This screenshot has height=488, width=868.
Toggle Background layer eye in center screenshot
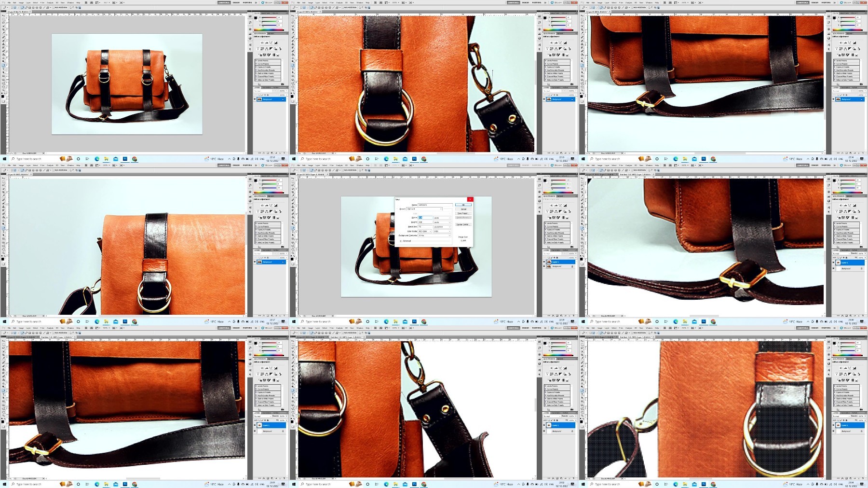[x=544, y=266]
